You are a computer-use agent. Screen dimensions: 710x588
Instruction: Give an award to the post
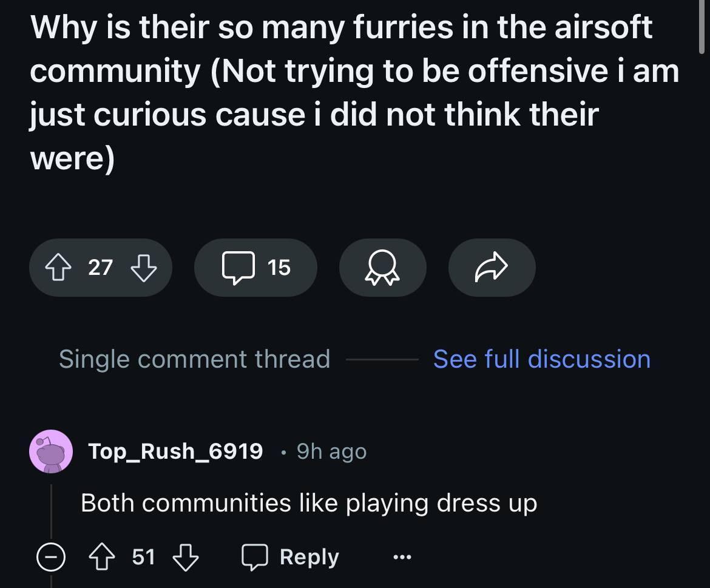pyautogui.click(x=382, y=268)
